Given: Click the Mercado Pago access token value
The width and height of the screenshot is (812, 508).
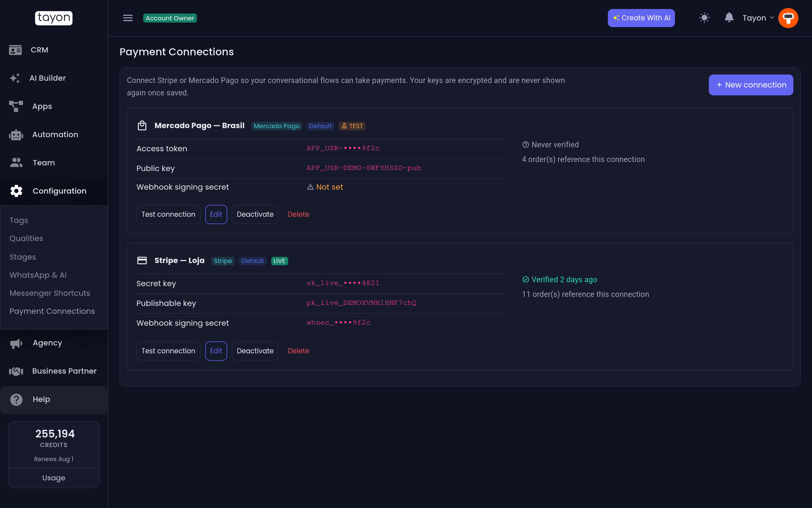Looking at the screenshot, I should pos(343,148).
